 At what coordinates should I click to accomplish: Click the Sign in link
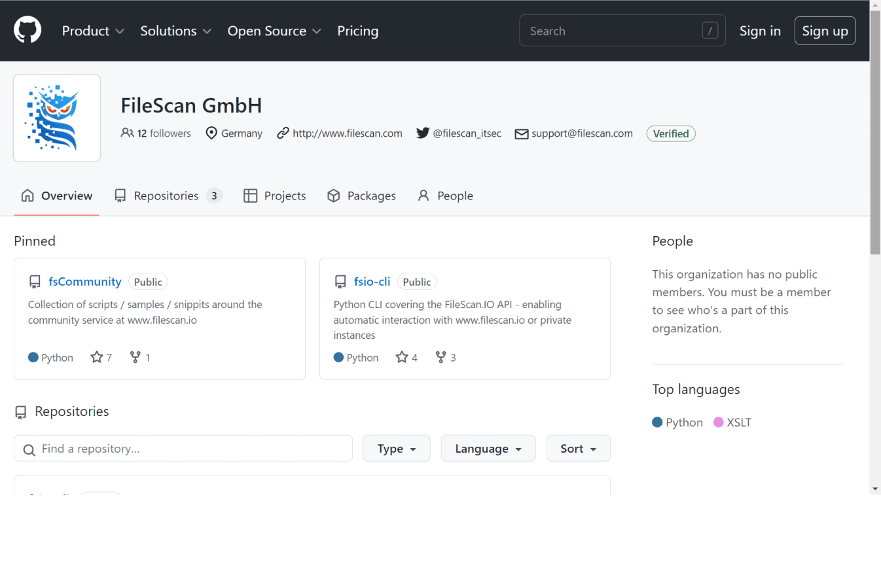click(760, 31)
